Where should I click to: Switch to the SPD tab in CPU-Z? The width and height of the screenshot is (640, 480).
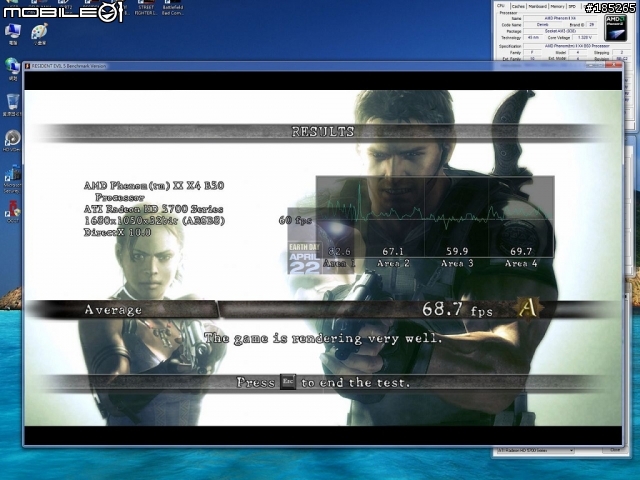(572, 7)
